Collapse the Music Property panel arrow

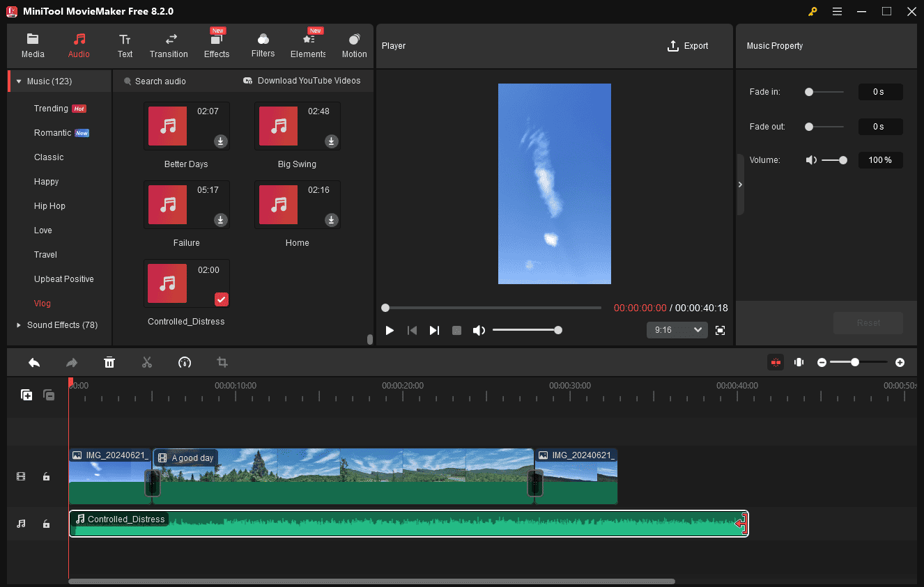(740, 185)
